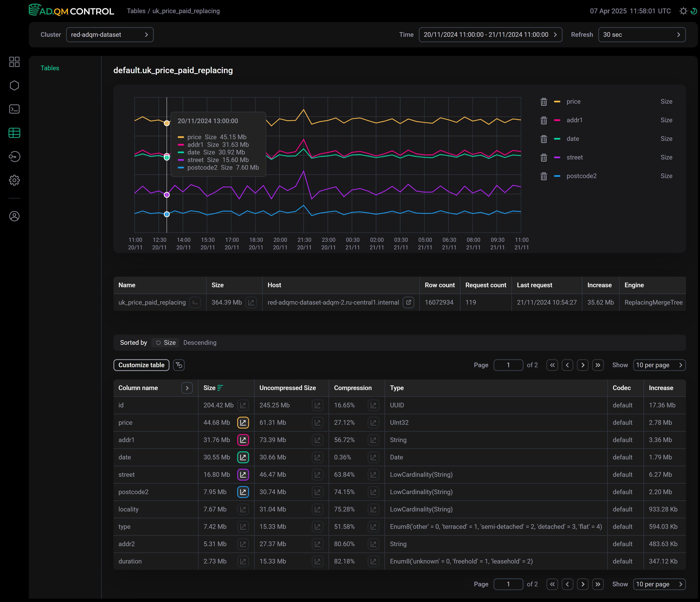Open the SQL console sidebar icon
This screenshot has height=602, width=700.
[14, 109]
